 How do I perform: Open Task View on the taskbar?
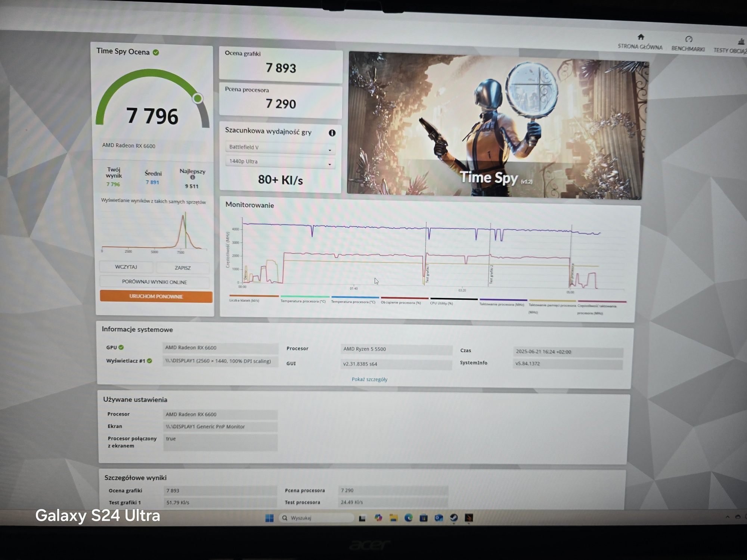coord(362,518)
